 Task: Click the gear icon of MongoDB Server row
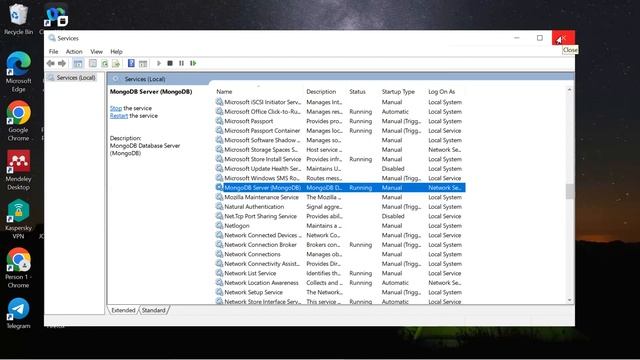pyautogui.click(x=219, y=187)
